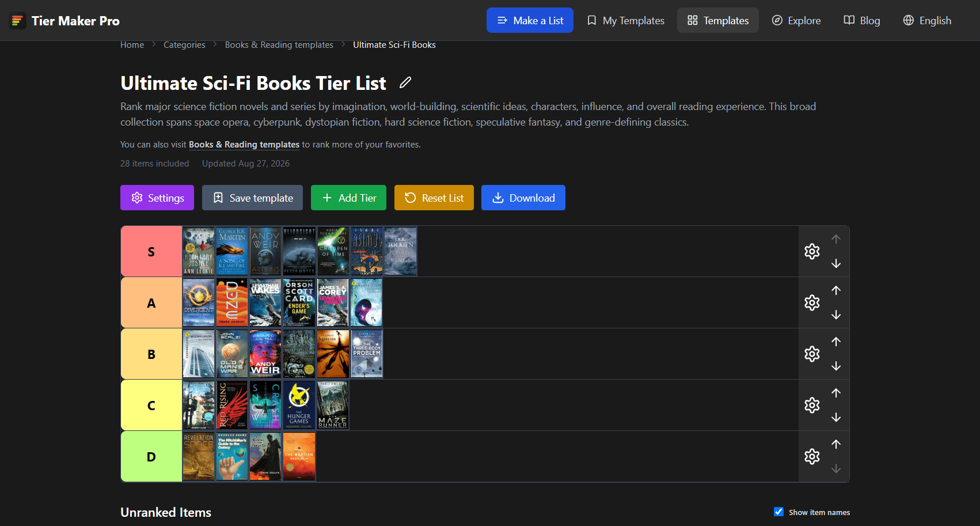Image resolution: width=980 pixels, height=526 pixels.
Task: Select Hyperion cover in B tier
Action: coord(333,354)
